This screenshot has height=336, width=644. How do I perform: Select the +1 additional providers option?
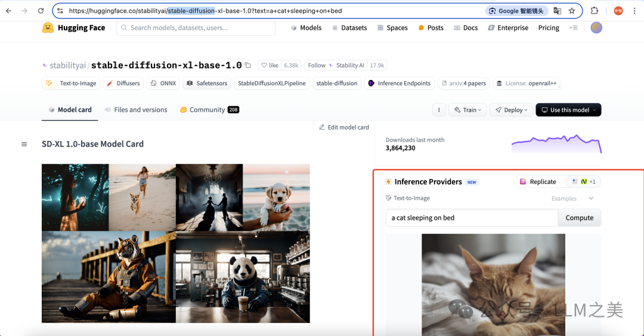click(584, 182)
